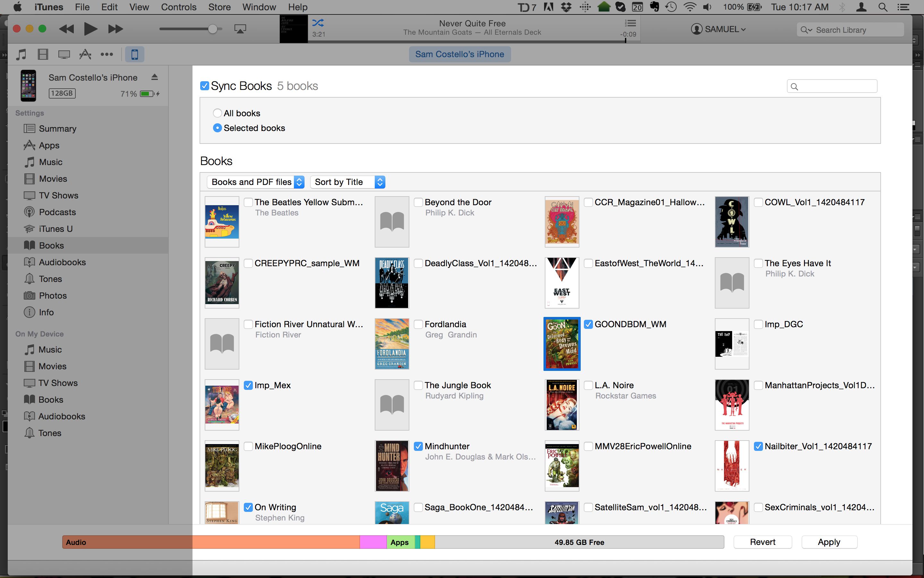
Task: Open Notification Center from menu bar
Action: (x=903, y=7)
